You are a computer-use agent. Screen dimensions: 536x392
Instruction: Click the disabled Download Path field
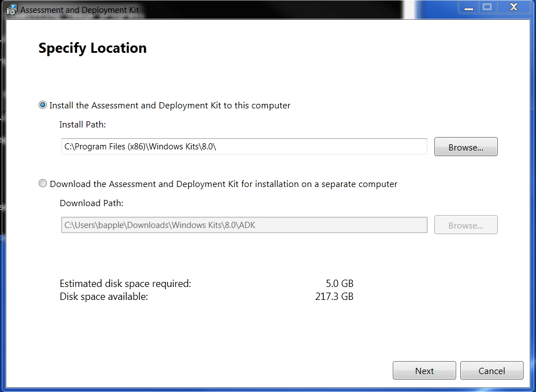click(244, 225)
